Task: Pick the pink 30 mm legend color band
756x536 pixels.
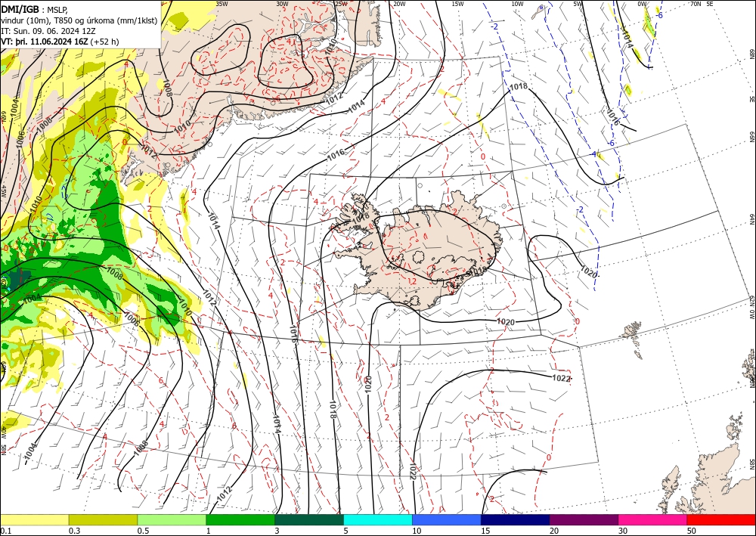Action: [x=653, y=519]
